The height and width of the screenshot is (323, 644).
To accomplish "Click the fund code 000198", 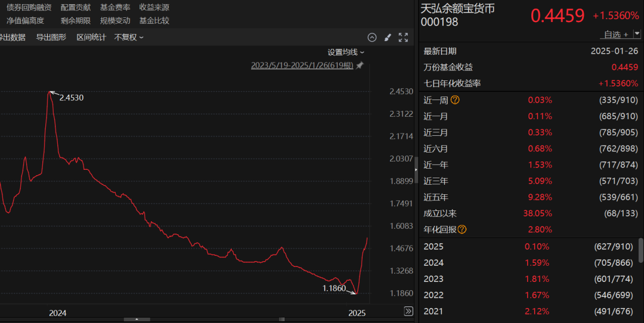I will (x=439, y=22).
